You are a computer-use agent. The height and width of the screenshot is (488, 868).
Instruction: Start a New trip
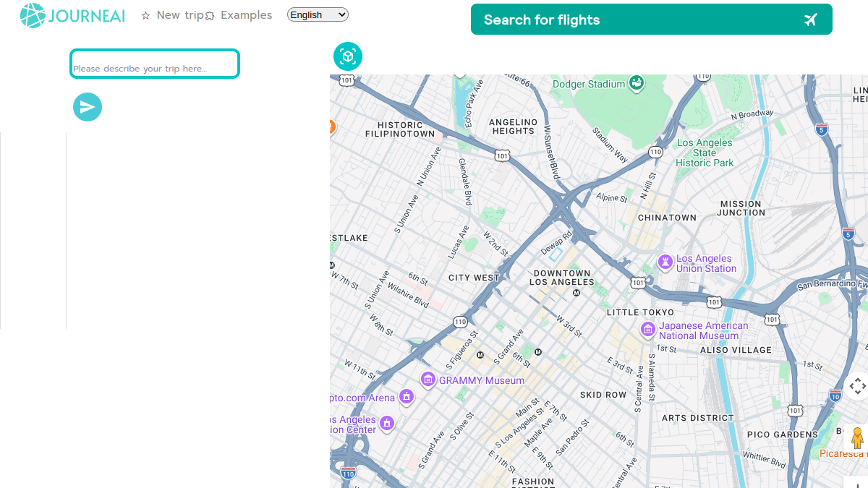[173, 15]
